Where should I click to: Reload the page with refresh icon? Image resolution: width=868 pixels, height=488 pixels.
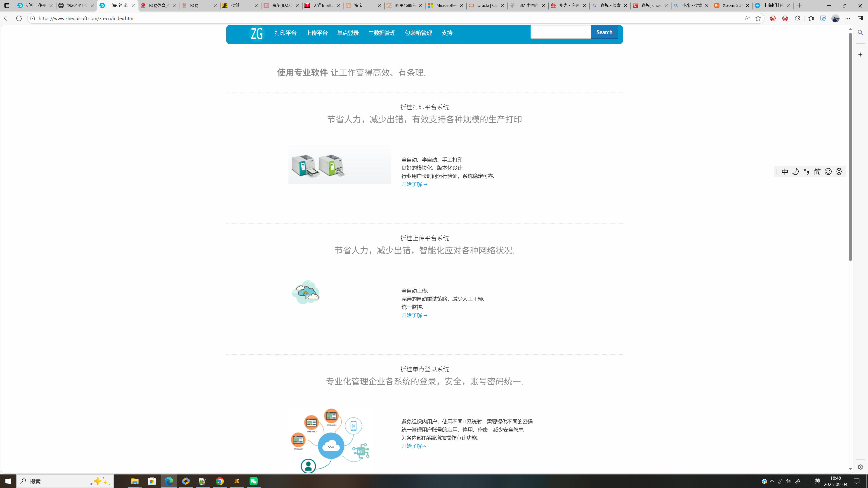[x=19, y=18]
